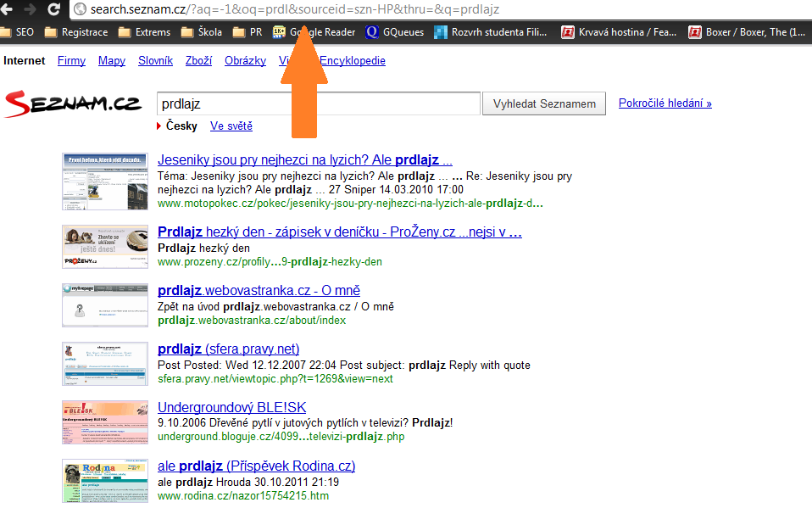The width and height of the screenshot is (812, 508).
Task: Open the PR bookmarks folder
Action: [247, 32]
